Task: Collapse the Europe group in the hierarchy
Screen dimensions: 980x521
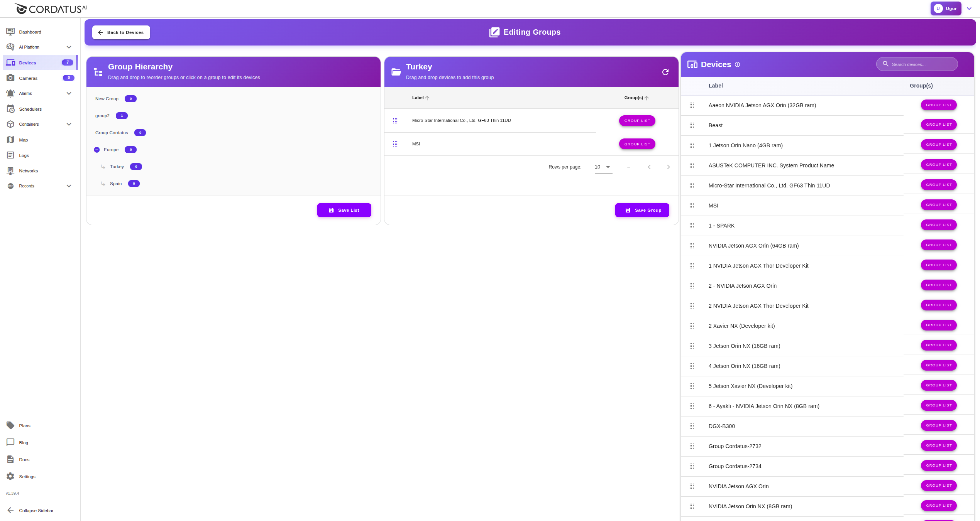Action: coord(97,149)
